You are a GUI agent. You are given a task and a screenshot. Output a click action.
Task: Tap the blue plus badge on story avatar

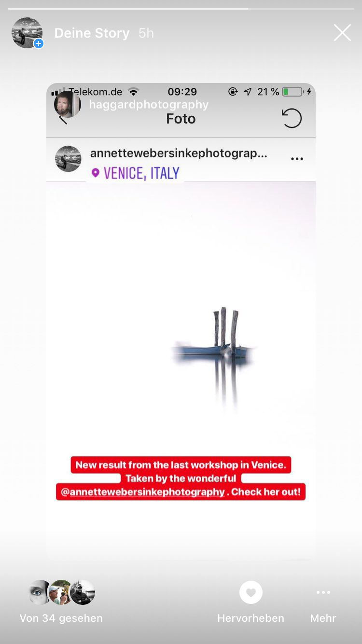[x=39, y=43]
